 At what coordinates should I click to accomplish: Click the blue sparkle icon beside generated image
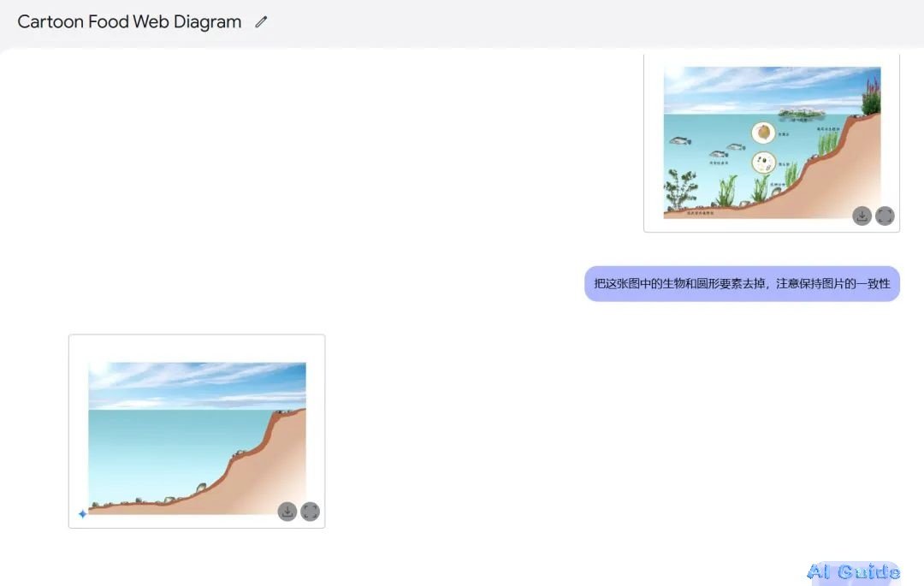point(82,514)
